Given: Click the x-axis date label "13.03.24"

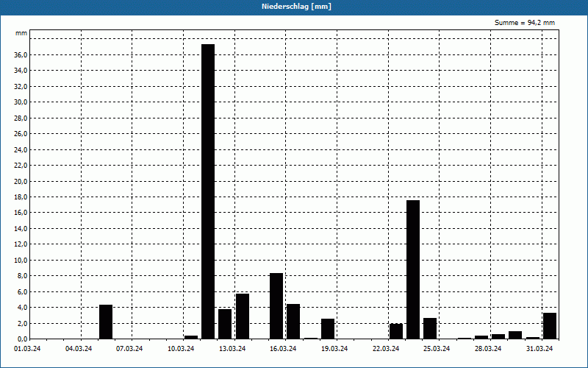Looking at the screenshot, I should (x=232, y=349).
